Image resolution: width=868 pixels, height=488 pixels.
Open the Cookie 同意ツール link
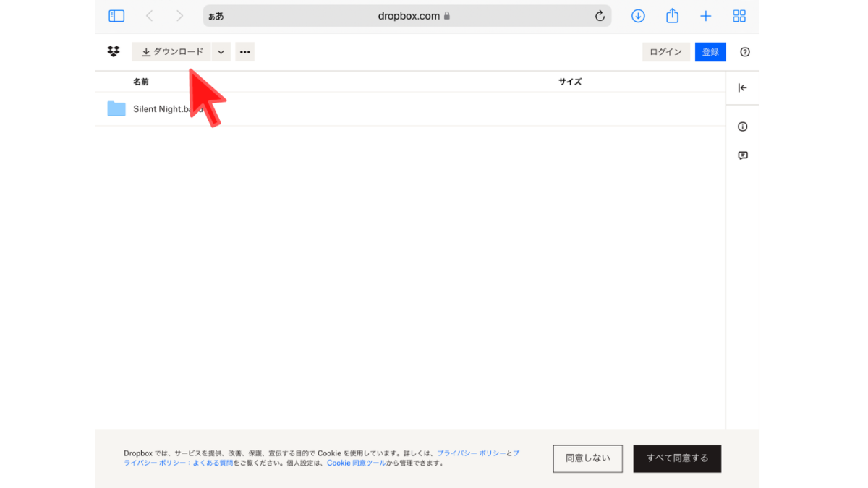[x=356, y=463]
